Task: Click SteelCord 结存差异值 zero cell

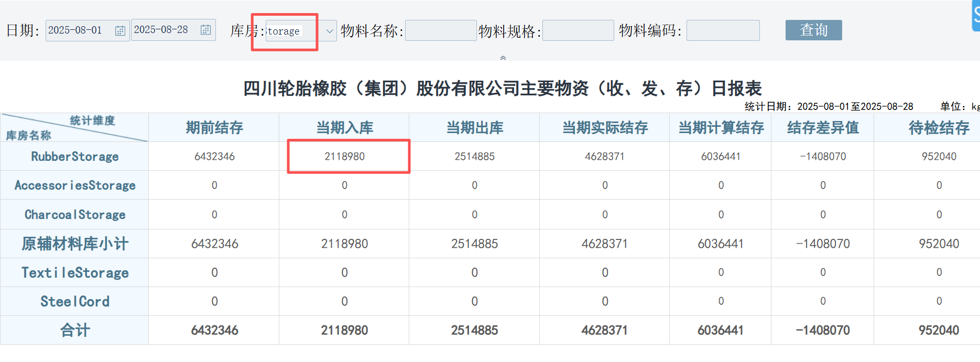Action: [x=823, y=301]
